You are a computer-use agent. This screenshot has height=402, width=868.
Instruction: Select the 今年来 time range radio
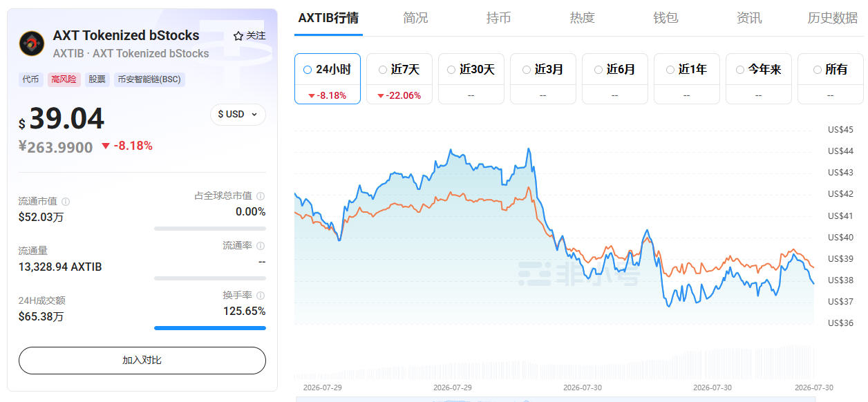coord(740,70)
